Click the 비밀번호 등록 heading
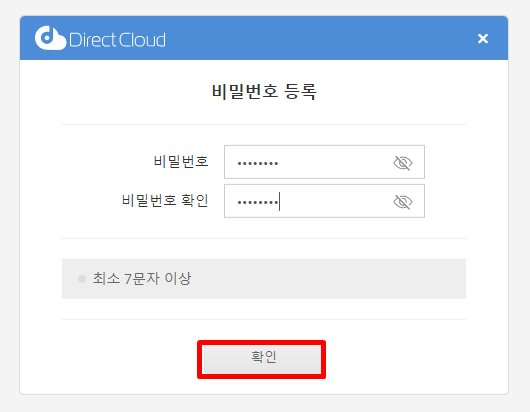 [x=264, y=92]
